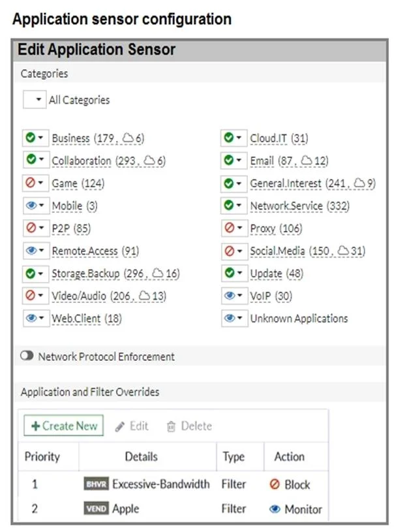This screenshot has height=532, width=394.
Task: Click the blue monitor eye icon beside Mobile
Action: [x=31, y=205]
